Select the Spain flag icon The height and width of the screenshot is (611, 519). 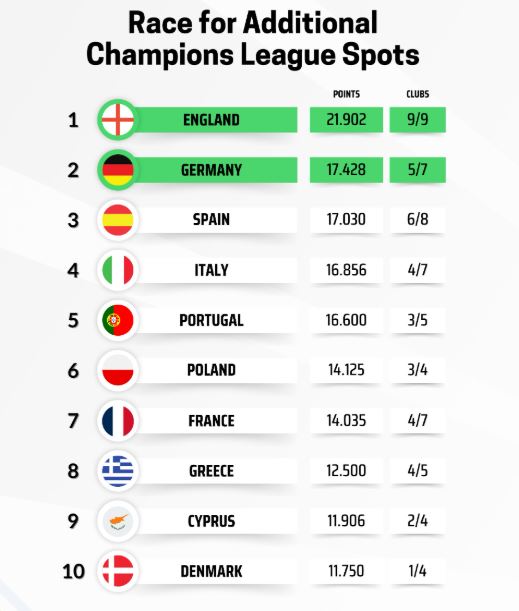tap(118, 220)
